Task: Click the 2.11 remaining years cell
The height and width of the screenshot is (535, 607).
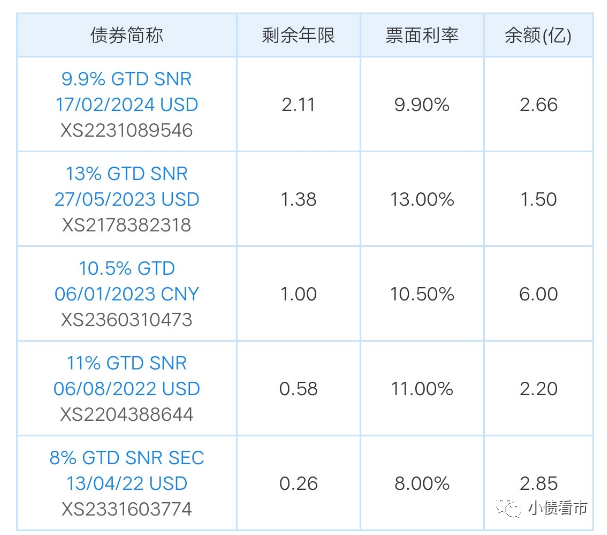Action: coord(298,104)
